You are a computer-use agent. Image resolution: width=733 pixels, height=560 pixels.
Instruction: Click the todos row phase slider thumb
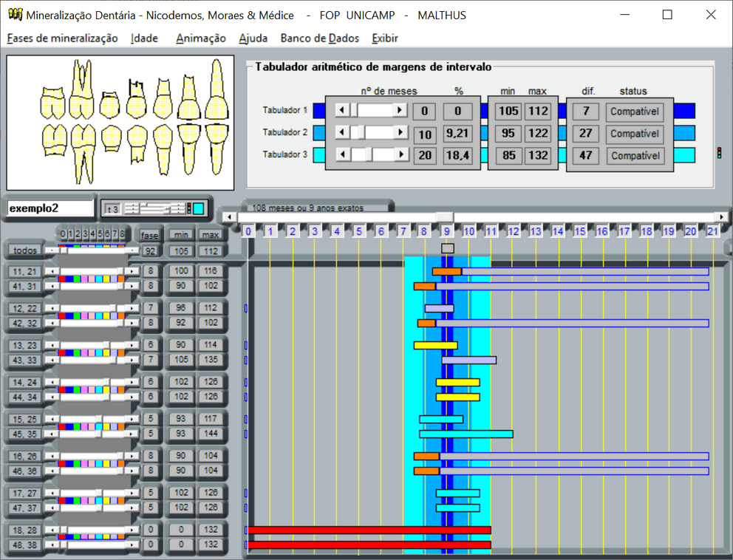coord(64,250)
